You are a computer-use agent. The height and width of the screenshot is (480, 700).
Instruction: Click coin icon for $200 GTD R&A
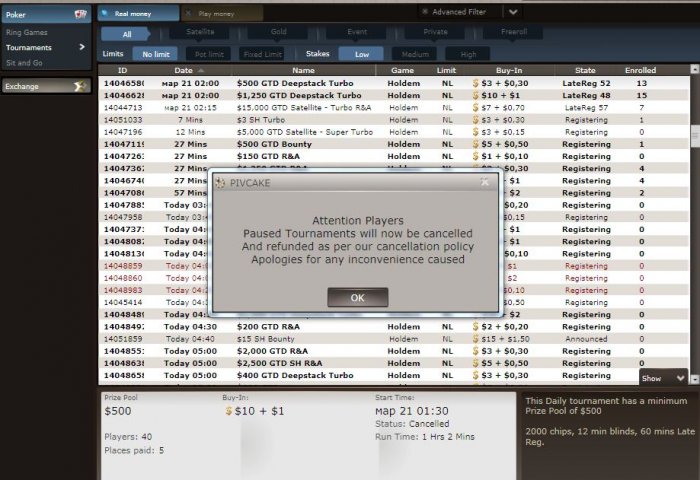tap(475, 326)
